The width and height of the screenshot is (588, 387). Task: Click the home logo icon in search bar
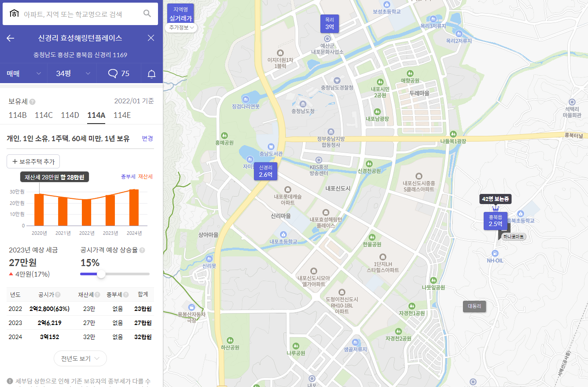tap(15, 14)
